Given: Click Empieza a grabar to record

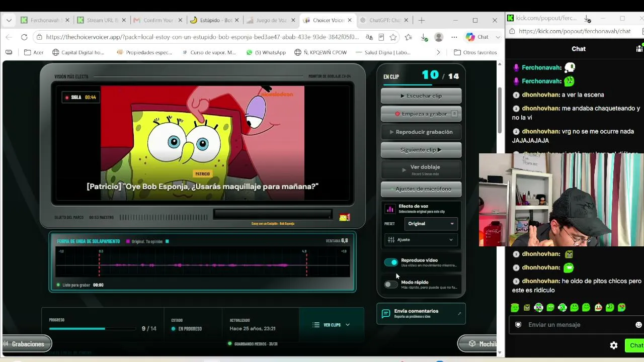Looking at the screenshot, I should click(421, 114).
